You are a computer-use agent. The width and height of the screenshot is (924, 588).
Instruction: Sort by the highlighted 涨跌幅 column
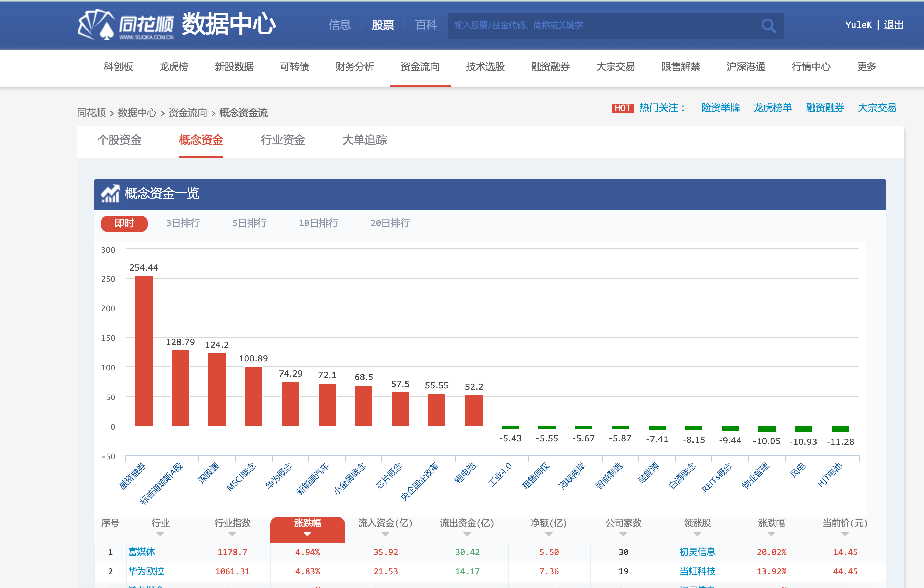(x=307, y=529)
